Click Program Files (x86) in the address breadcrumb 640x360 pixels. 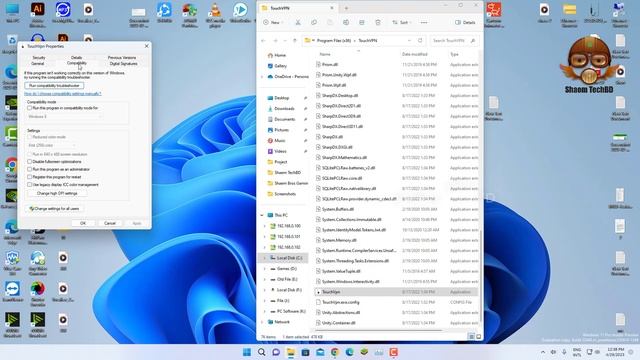[x=334, y=40]
